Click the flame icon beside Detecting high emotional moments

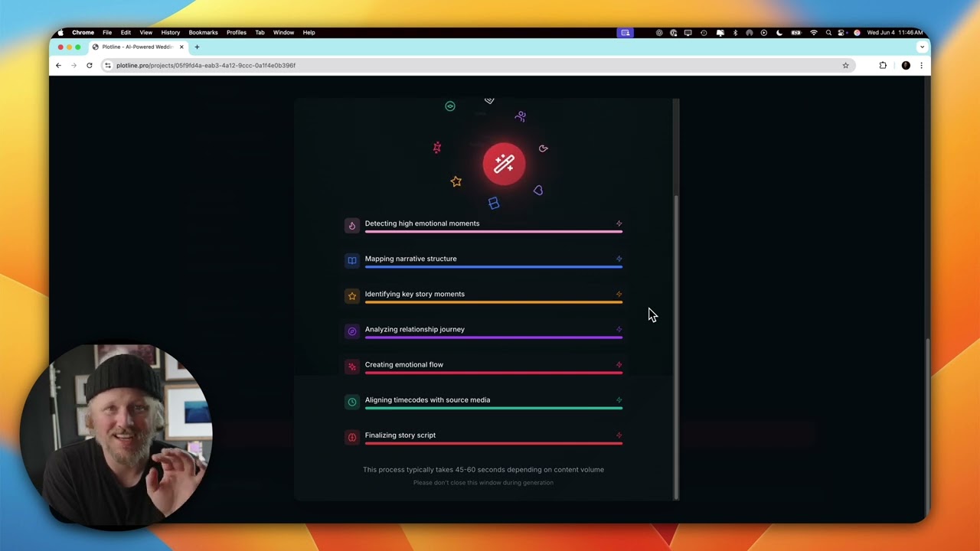(x=352, y=225)
